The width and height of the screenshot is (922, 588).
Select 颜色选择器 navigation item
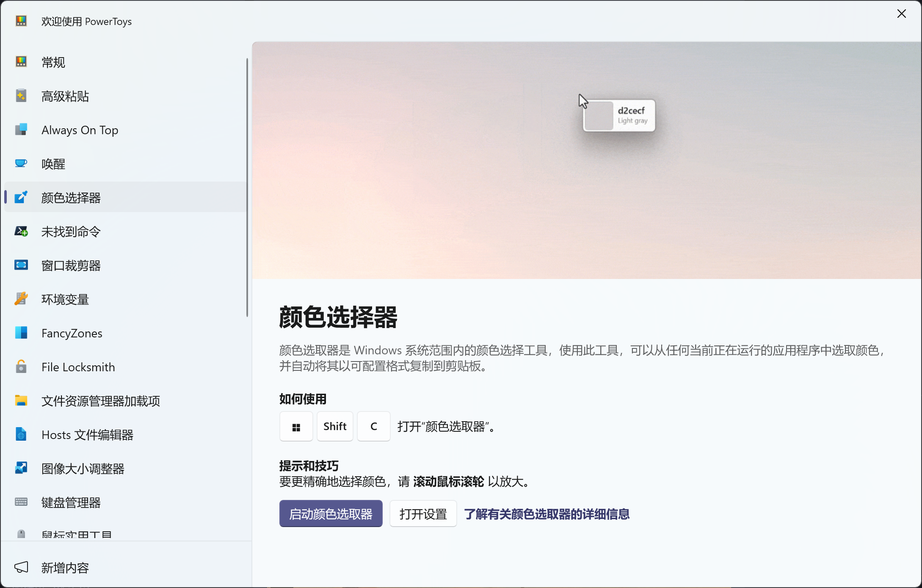[x=125, y=197]
